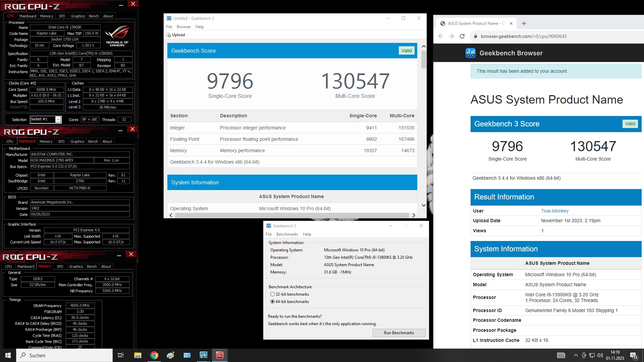644x362 pixels.
Task: Go back in the Chrome browser
Action: [441, 36]
